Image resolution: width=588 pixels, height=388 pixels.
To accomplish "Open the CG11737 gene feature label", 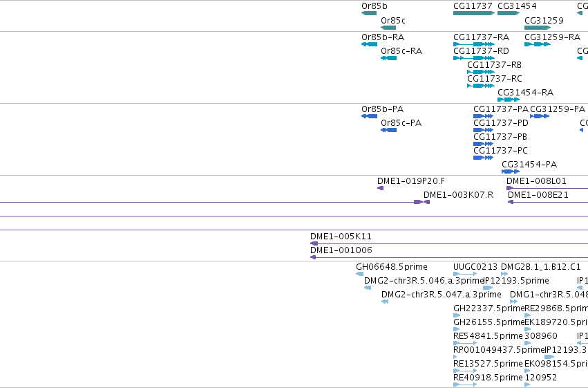I will click(473, 6).
